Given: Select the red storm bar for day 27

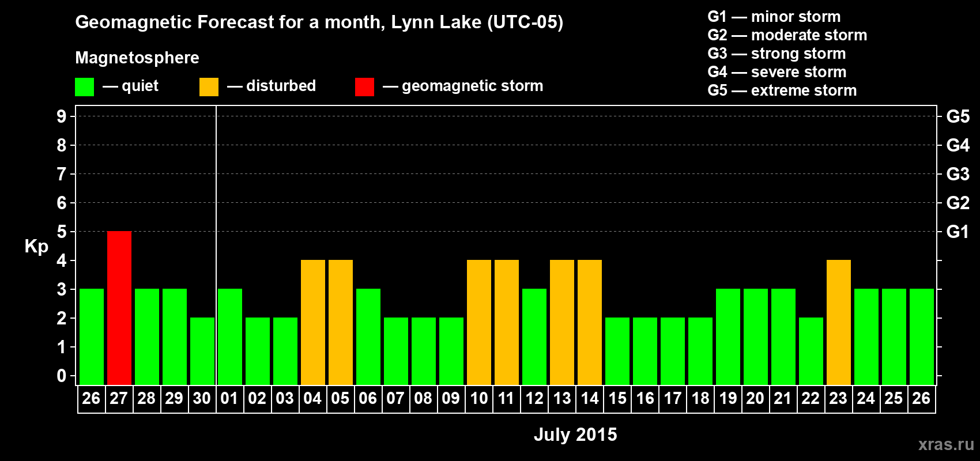Looking at the screenshot, I should coord(119,308).
